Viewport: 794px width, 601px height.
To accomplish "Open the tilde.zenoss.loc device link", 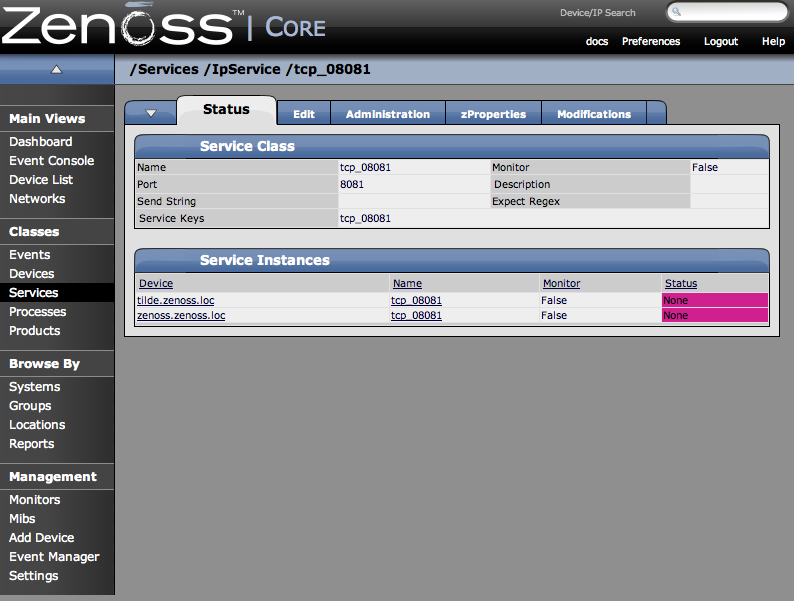I will (x=176, y=300).
